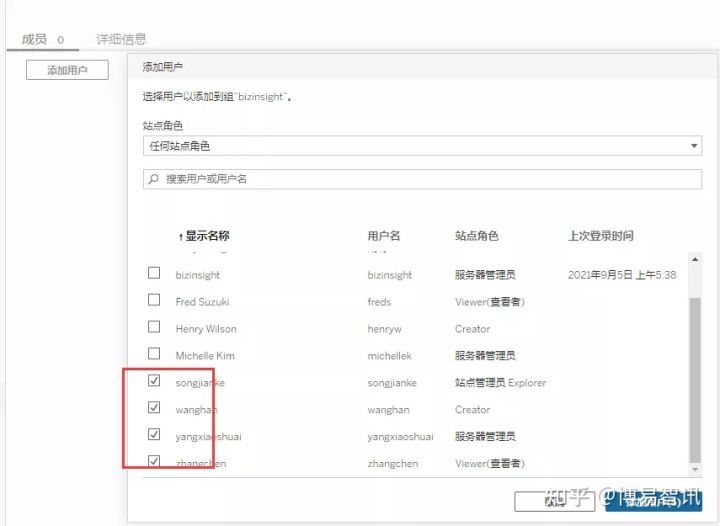Sort by 站点角色 column header
Screen dimensions: 720x526
coord(477,236)
